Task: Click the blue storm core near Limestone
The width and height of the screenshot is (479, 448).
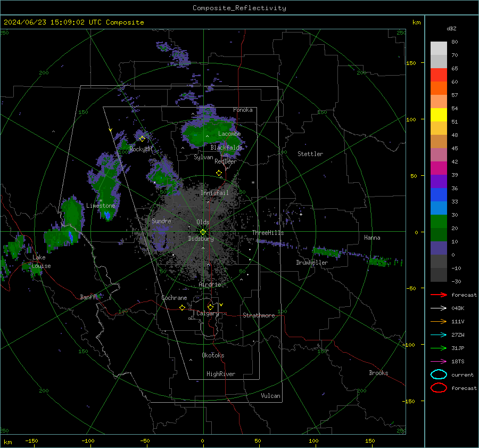Action: pos(108,216)
